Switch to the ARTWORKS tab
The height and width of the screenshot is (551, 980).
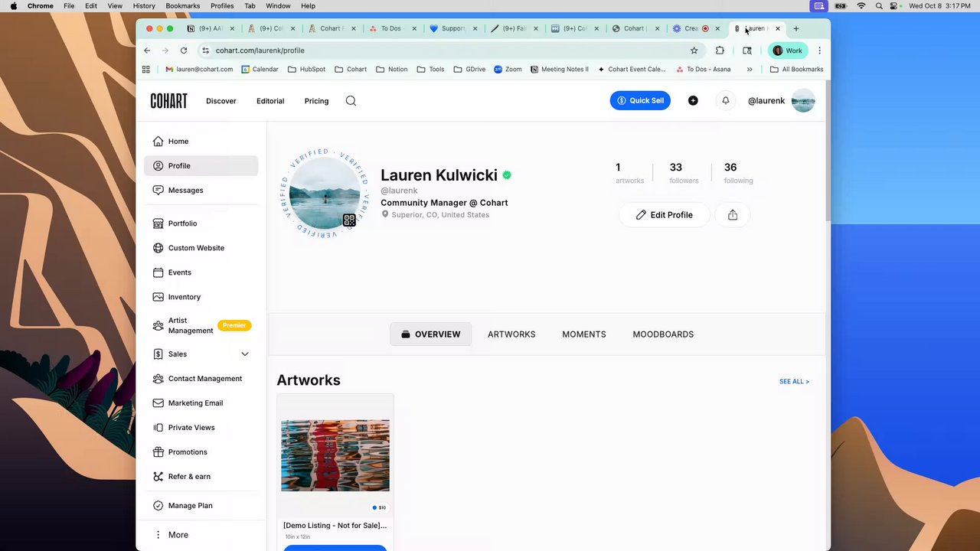(511, 334)
